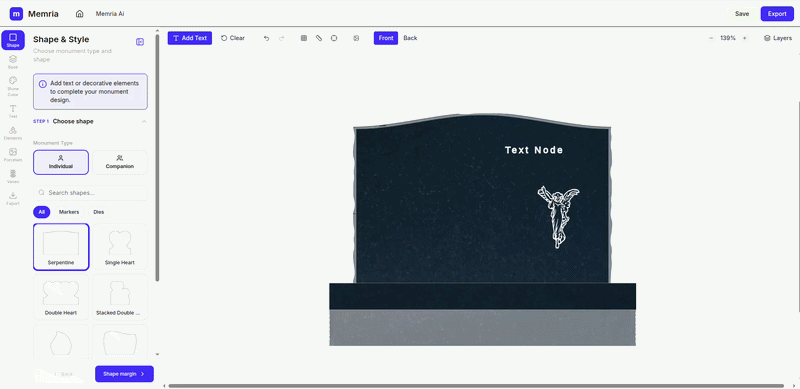Click the Shape margin next button
This screenshot has width=800, height=389.
coord(124,374)
